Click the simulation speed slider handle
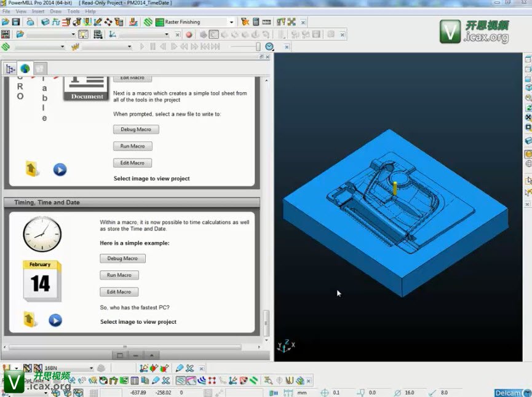 coord(258,47)
